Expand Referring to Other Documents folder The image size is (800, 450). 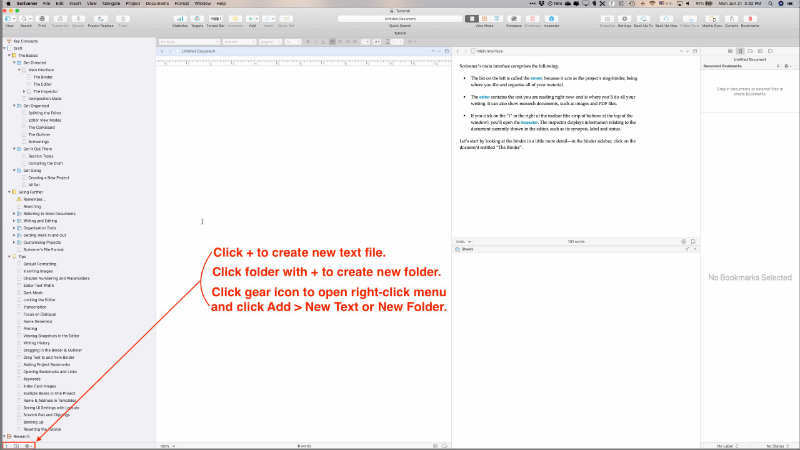pos(14,214)
